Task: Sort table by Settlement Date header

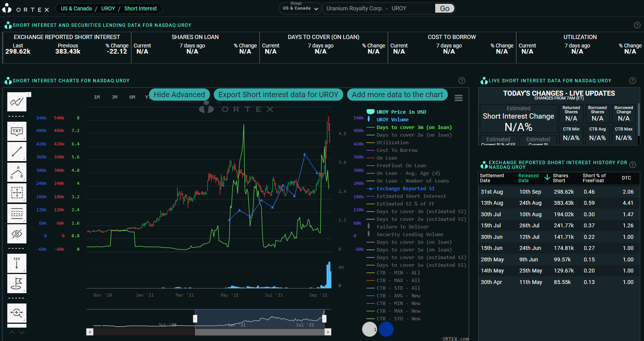Action: click(492, 178)
